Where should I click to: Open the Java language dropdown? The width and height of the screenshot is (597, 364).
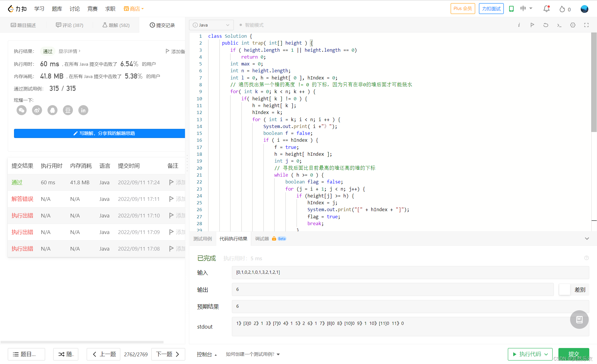(x=211, y=25)
